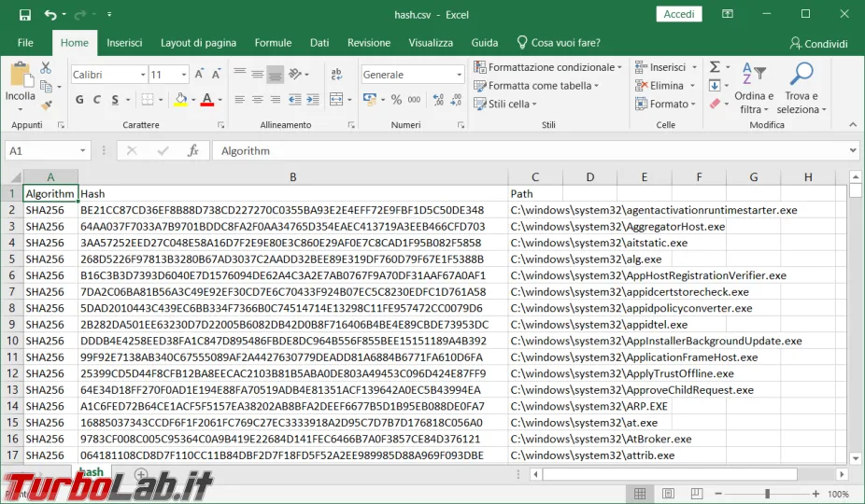The image size is (865, 504).
Task: Open the Formattazione condizionale dropdown
Action: coord(551,67)
